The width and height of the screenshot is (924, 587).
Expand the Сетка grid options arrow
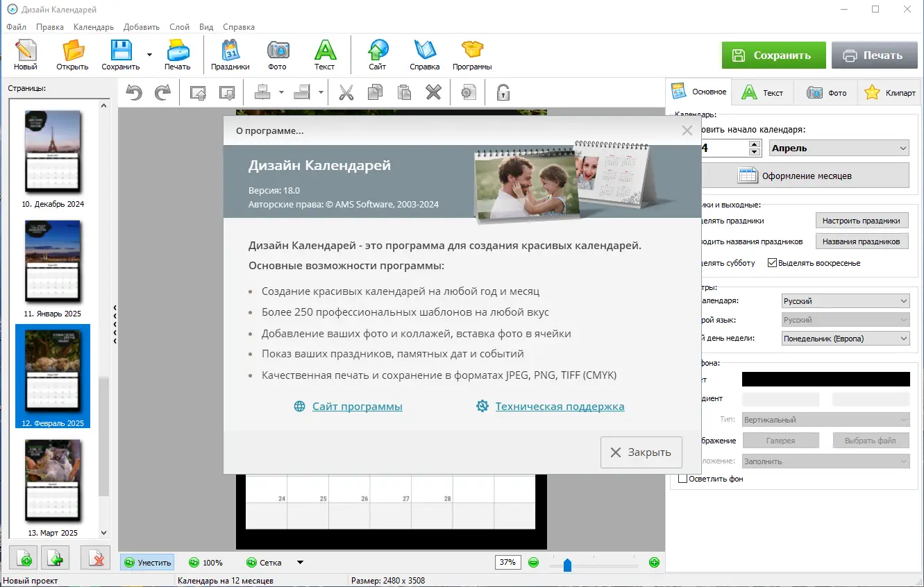[x=300, y=563]
